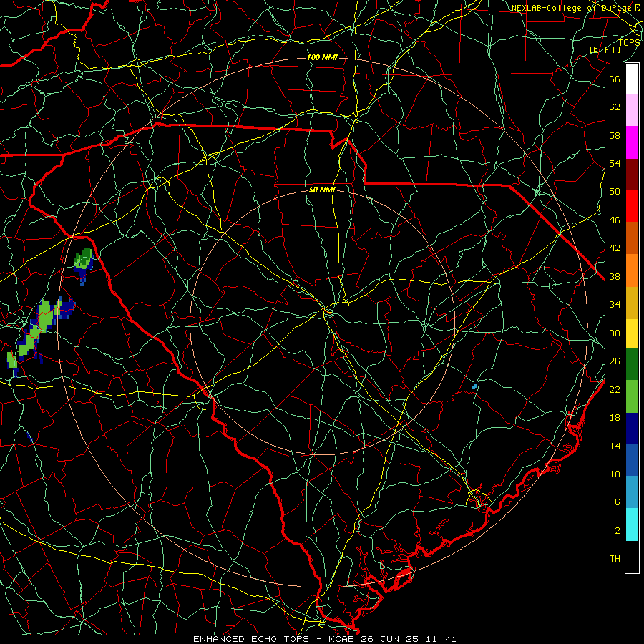Click the '6' legend value label
Viewport: 644px width, 644px height.
[x=618, y=502]
